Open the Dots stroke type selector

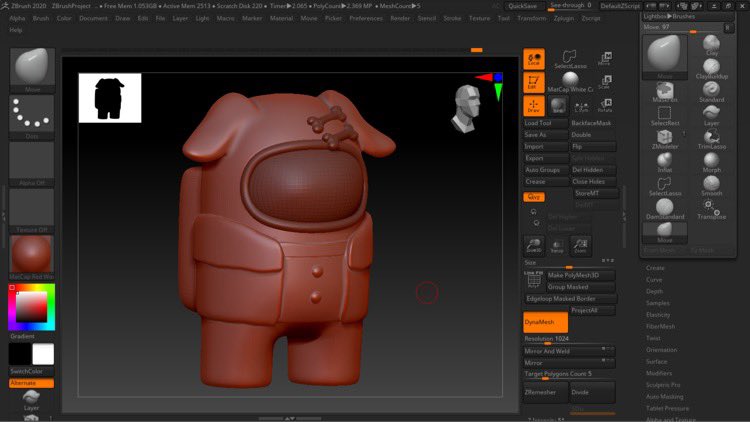coord(32,117)
